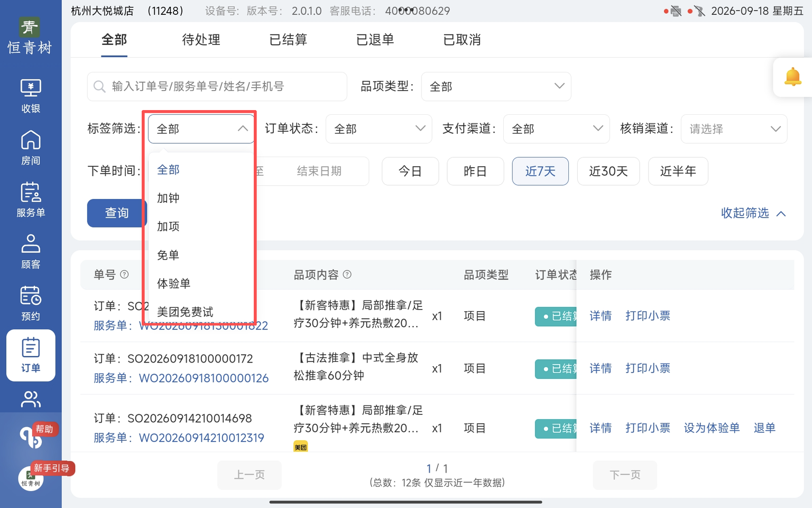812x508 pixels.
Task: Click 设为体验单 for order SO20260914210014698
Action: coord(712,428)
